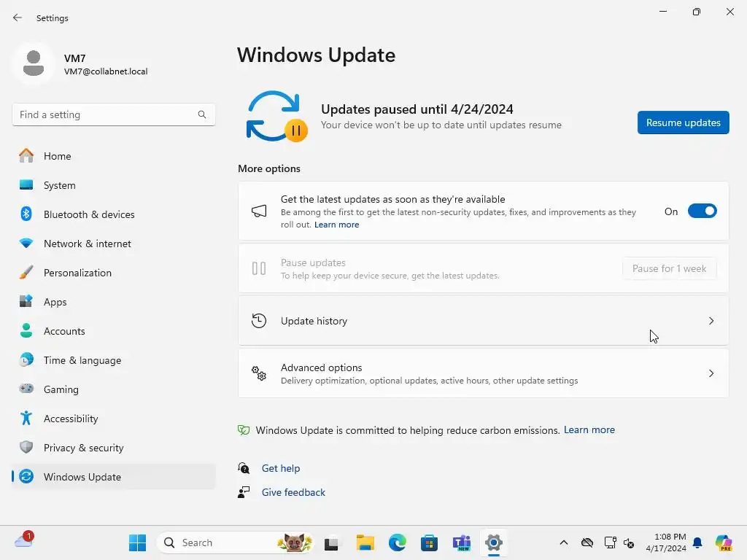Click the Update history clock icon
Image resolution: width=747 pixels, height=560 pixels.
click(259, 321)
